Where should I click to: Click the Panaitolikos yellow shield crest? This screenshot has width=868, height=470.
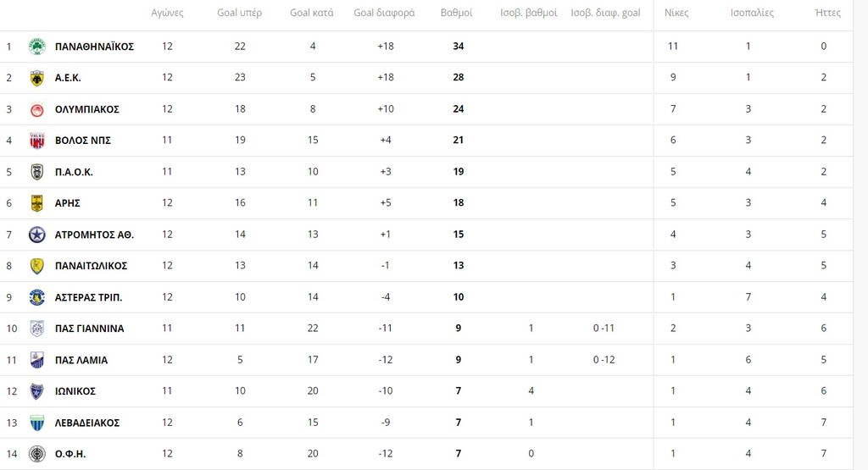(x=36, y=266)
